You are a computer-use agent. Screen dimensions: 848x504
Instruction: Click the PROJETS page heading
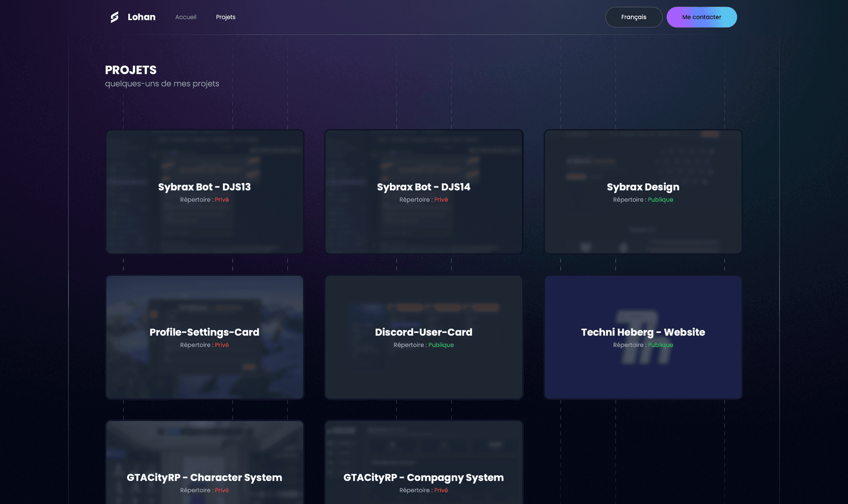[131, 70]
